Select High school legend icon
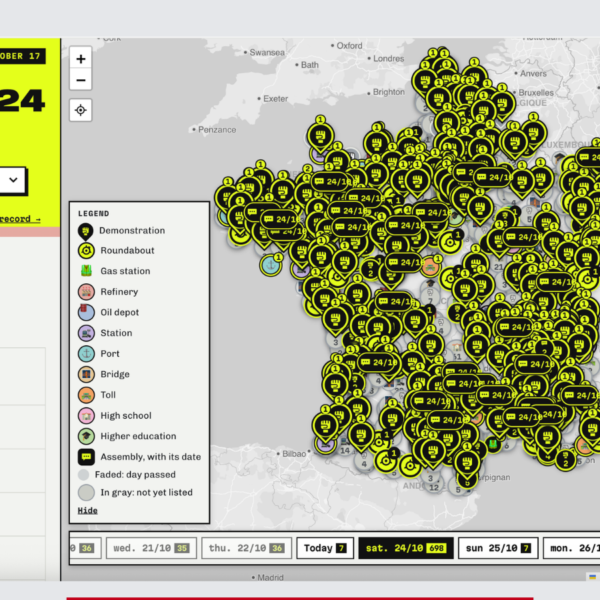Image resolution: width=600 pixels, height=600 pixels. pos(86,416)
